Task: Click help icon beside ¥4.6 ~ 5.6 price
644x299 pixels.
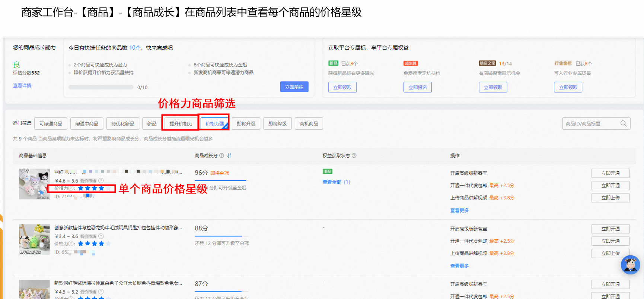Action: tap(101, 181)
